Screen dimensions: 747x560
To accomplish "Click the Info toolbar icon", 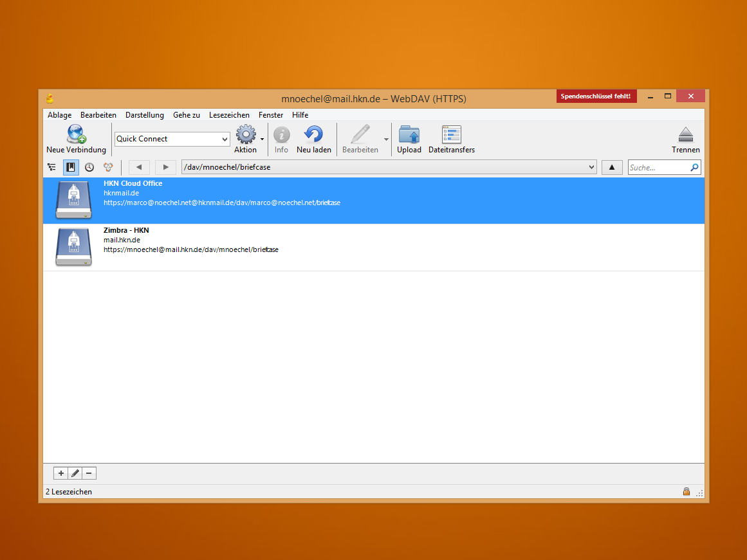I will [281, 134].
